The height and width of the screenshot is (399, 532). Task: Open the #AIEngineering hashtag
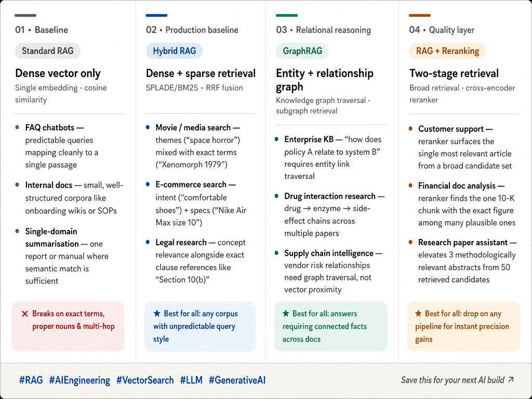pos(79,380)
